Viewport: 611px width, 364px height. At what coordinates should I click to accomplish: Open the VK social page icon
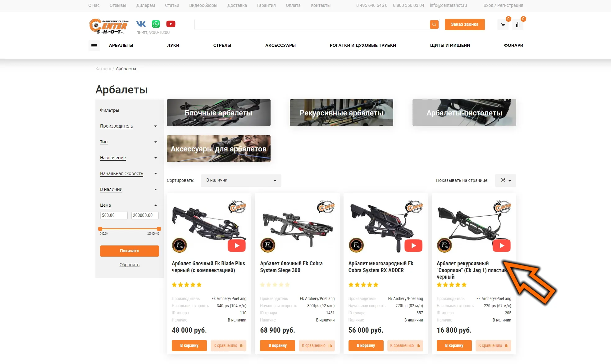141,24
